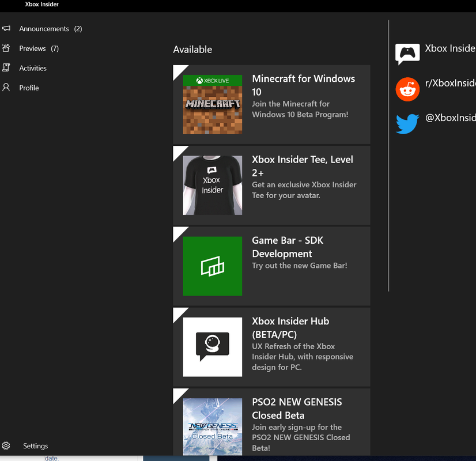
Task: Open the Announcements megaphone icon
Action: pyautogui.click(x=6, y=29)
